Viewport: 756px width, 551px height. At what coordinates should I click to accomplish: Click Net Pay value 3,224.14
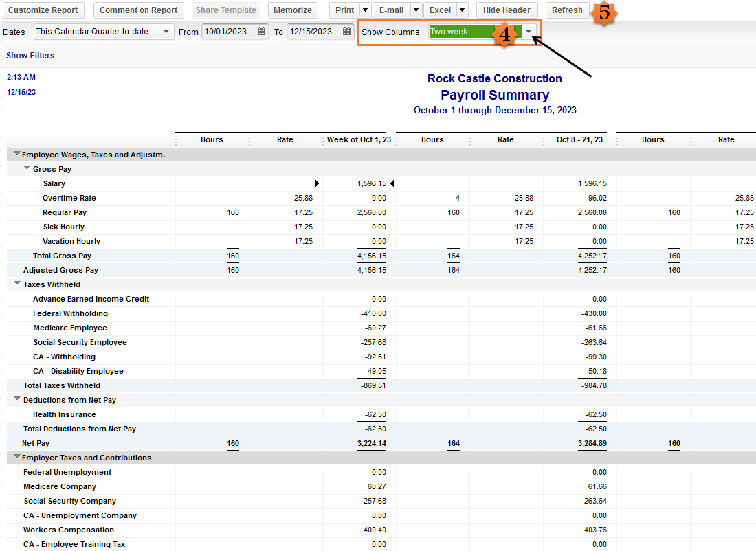coord(372,444)
